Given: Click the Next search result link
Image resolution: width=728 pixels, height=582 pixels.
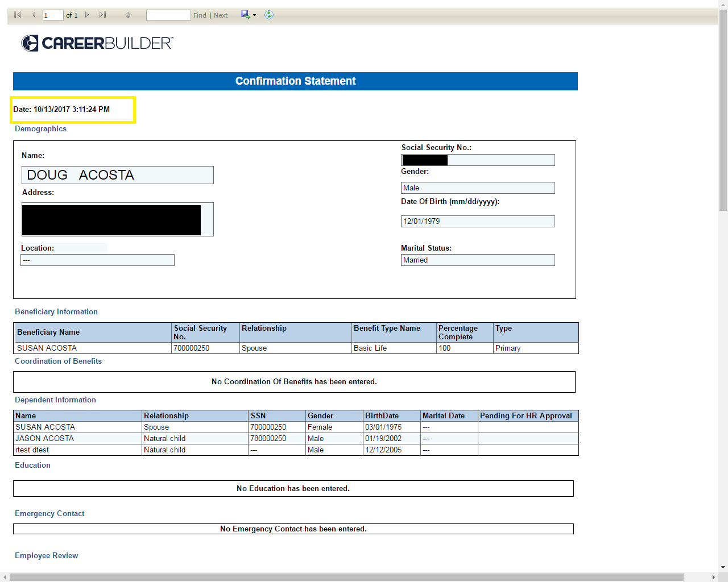Looking at the screenshot, I should coord(221,15).
